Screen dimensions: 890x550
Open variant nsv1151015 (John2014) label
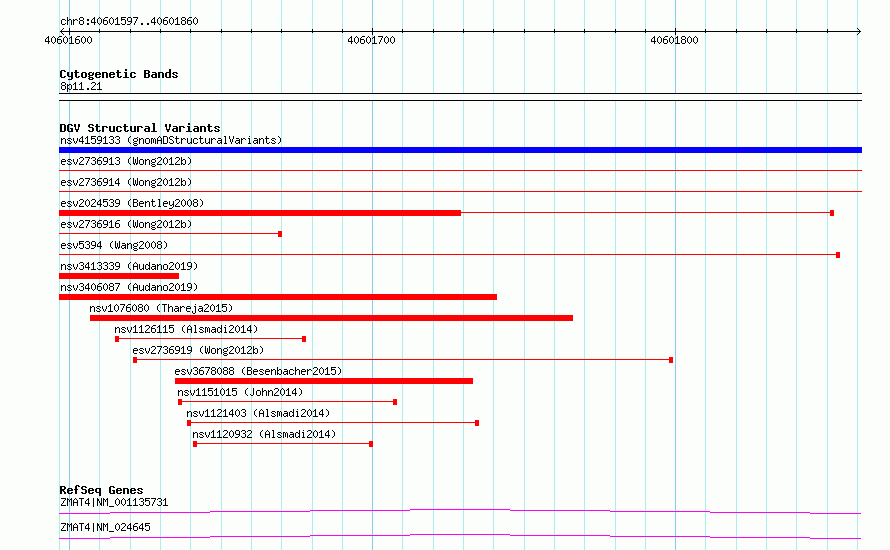[x=240, y=392]
